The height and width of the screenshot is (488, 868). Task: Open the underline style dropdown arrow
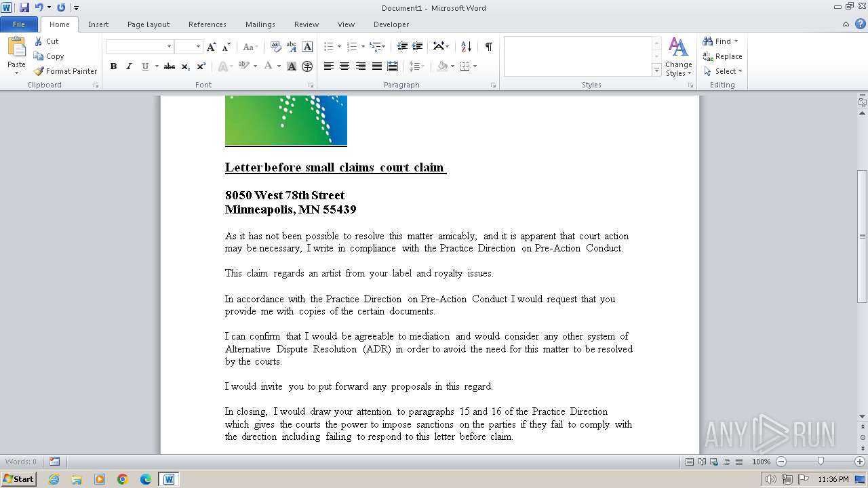click(x=157, y=66)
